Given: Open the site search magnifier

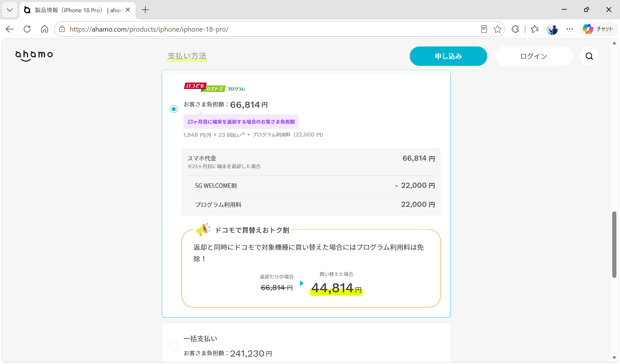Looking at the screenshot, I should [589, 56].
